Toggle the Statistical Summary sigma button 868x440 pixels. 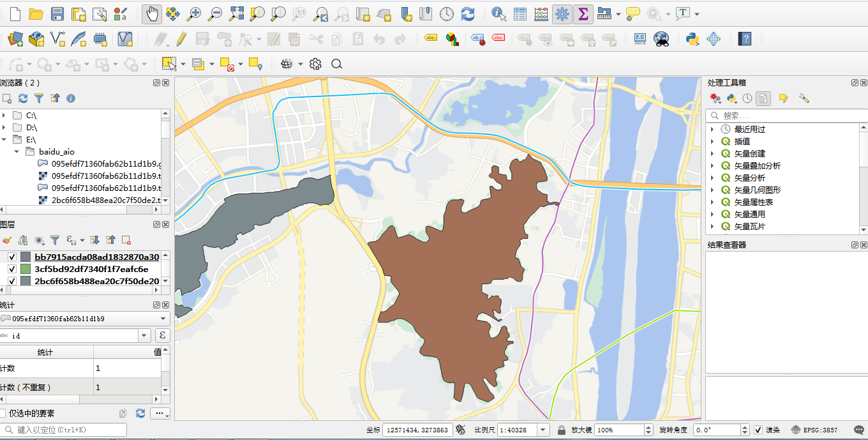click(583, 13)
